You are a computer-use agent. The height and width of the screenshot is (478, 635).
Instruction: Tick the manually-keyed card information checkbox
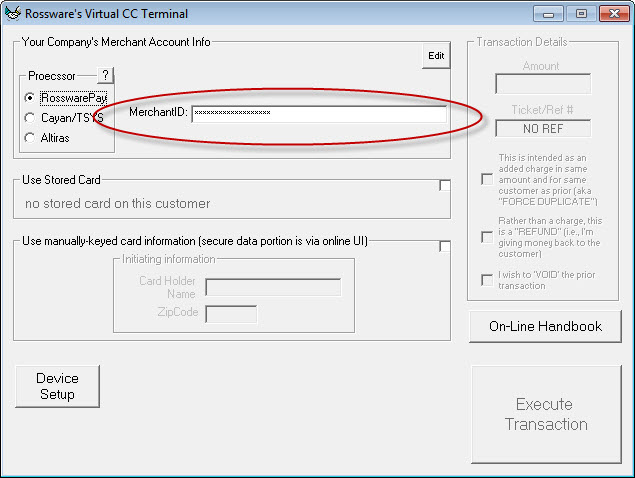444,246
